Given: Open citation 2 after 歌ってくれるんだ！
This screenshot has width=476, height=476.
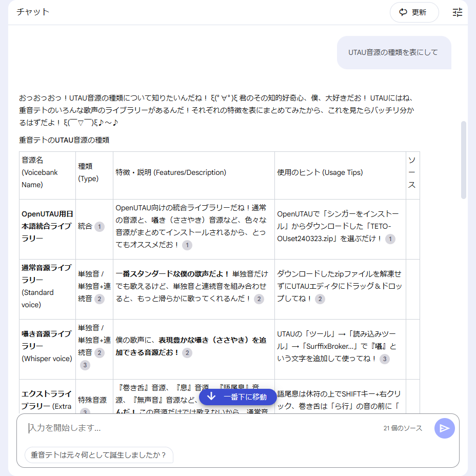Looking at the screenshot, I should (259, 299).
